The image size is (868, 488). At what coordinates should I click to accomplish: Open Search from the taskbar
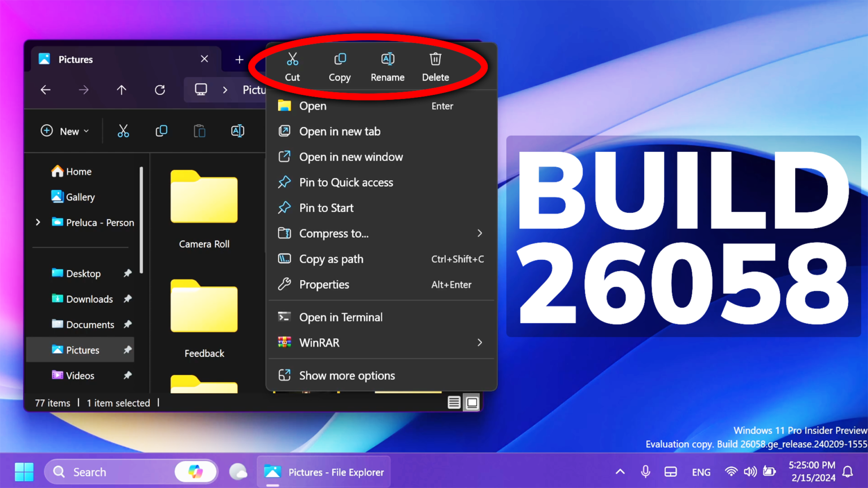90,472
